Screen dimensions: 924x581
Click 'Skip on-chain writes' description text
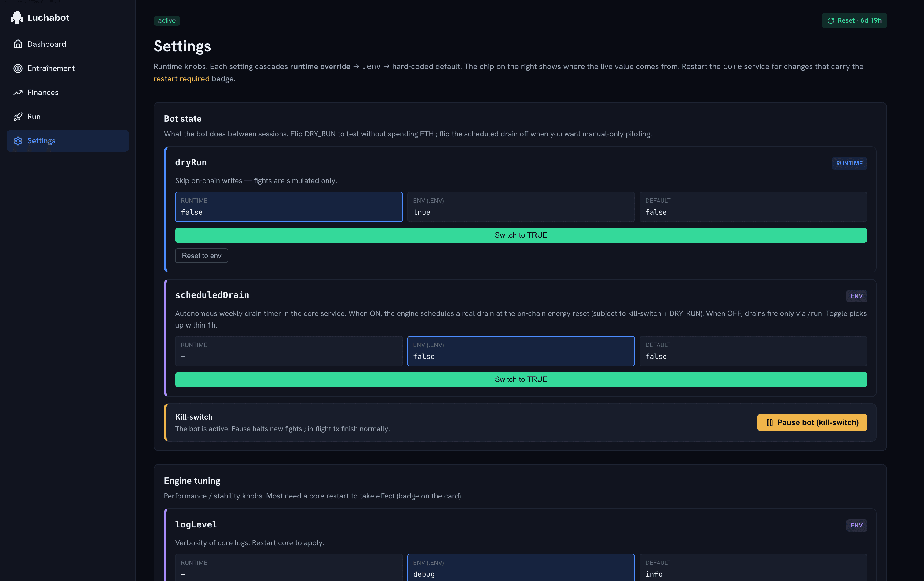tap(256, 181)
